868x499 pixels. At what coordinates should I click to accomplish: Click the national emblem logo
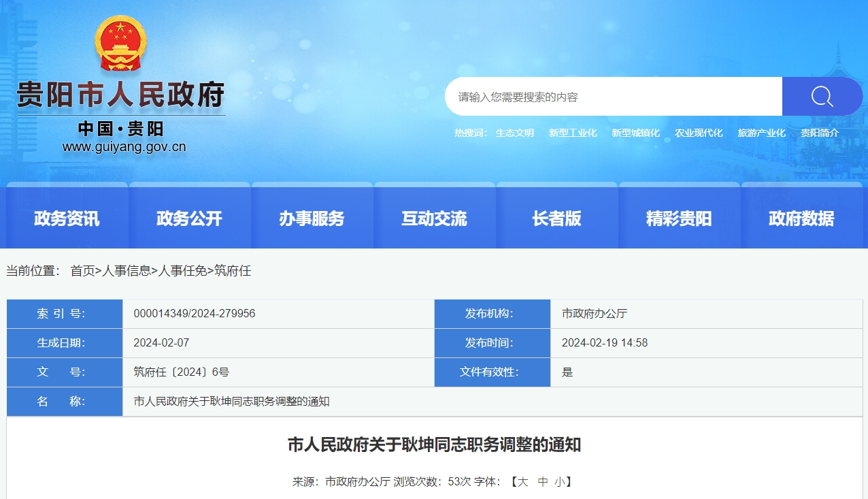(120, 43)
